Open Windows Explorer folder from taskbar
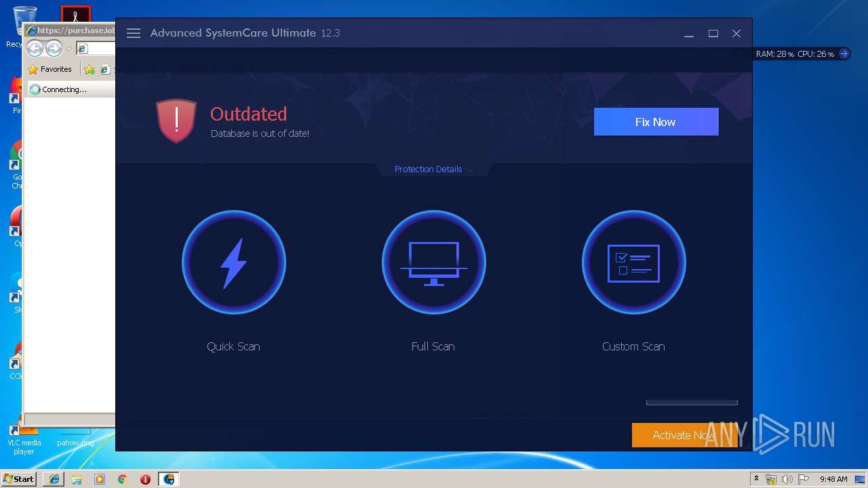The height and width of the screenshot is (488, 868). [x=77, y=479]
